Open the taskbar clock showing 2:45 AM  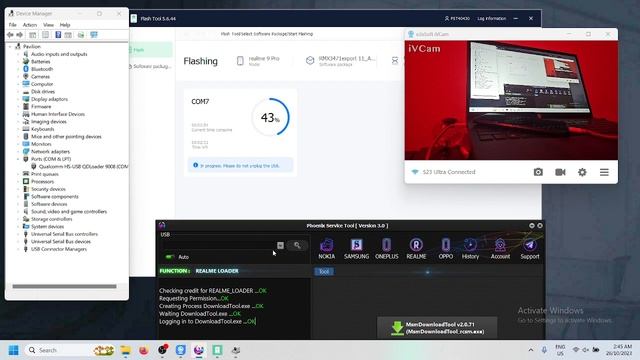619,350
